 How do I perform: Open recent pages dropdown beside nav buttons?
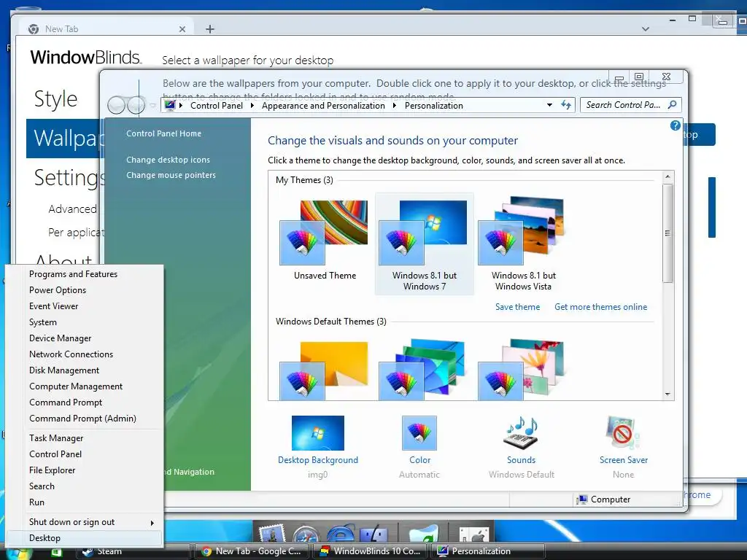coord(152,105)
